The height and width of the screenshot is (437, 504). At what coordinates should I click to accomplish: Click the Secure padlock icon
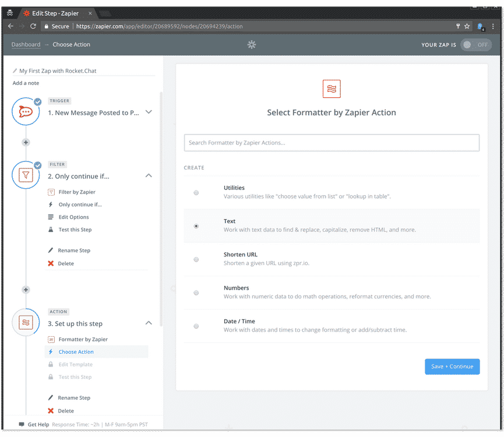[46, 26]
